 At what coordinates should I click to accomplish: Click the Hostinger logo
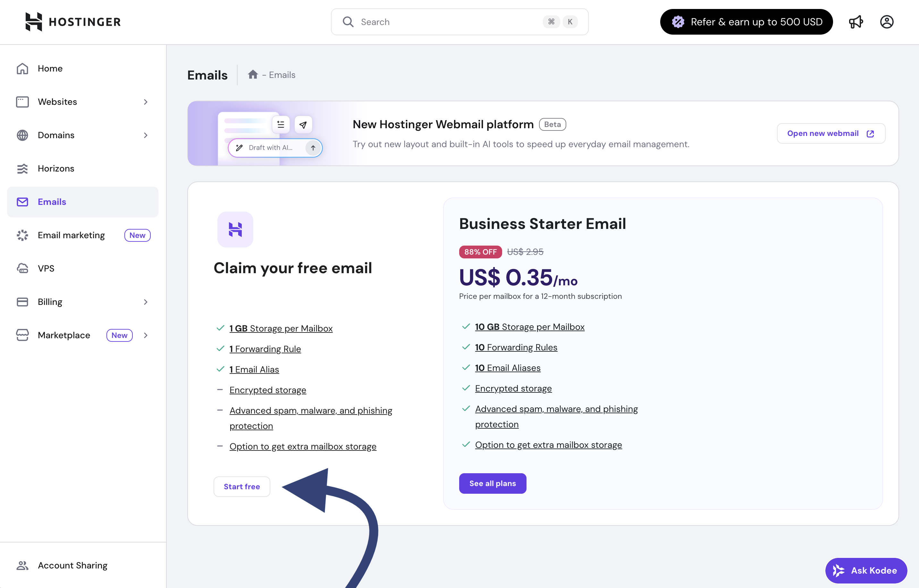[x=73, y=22]
